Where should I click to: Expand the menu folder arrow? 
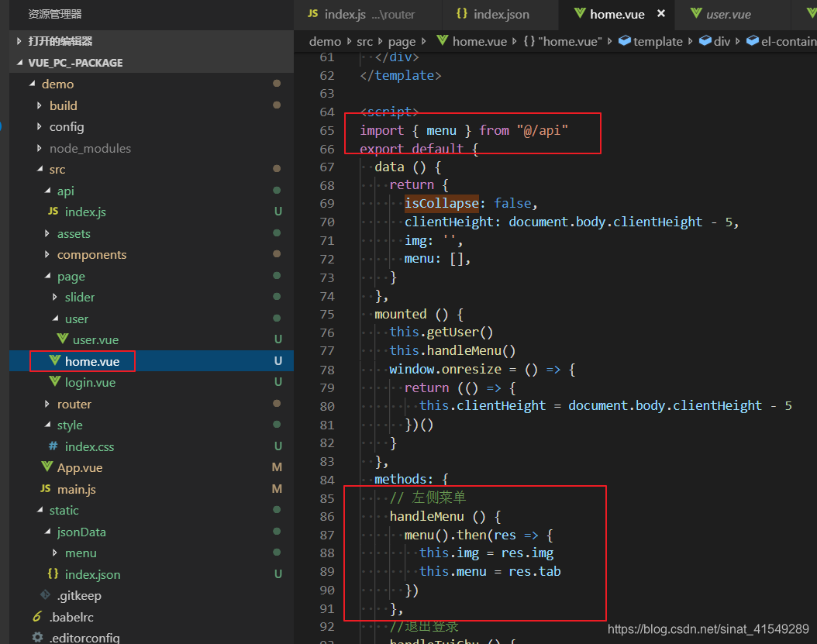click(55, 553)
